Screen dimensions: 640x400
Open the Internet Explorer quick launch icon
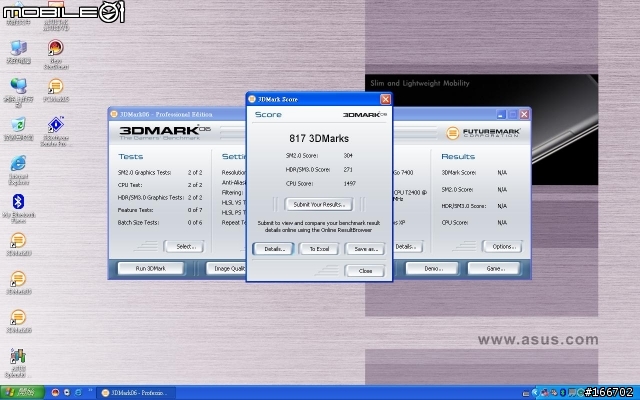(78, 393)
